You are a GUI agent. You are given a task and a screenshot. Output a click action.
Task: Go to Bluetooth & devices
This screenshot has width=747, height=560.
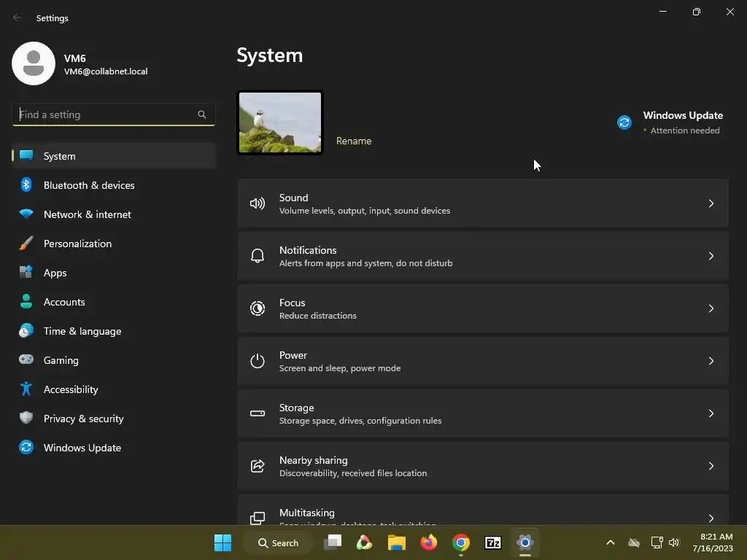click(x=114, y=185)
